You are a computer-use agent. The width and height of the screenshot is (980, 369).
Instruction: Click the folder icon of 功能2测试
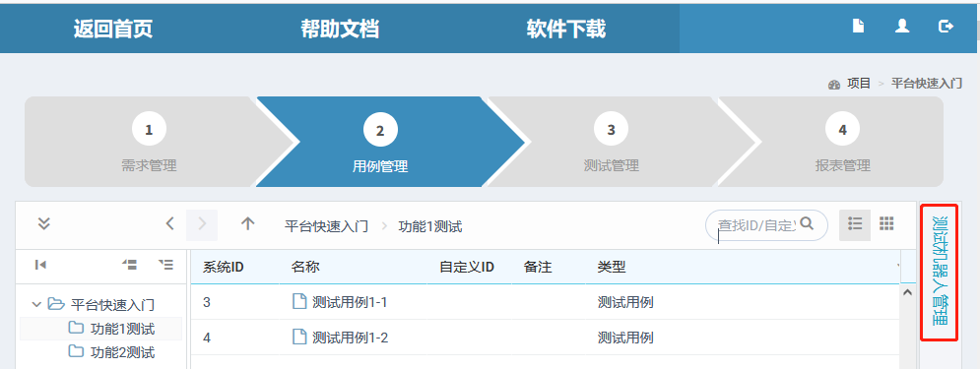coord(76,351)
